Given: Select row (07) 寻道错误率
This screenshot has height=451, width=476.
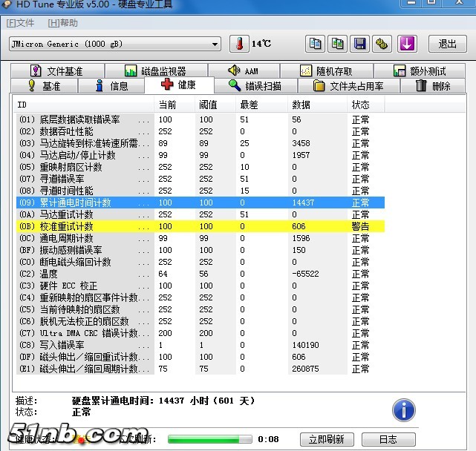Looking at the screenshot, I should tap(200, 179).
